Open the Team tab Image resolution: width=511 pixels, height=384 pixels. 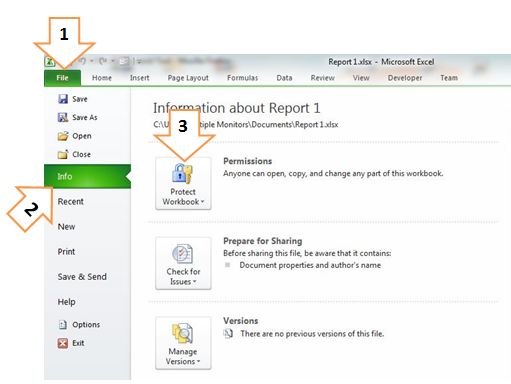coord(449,78)
